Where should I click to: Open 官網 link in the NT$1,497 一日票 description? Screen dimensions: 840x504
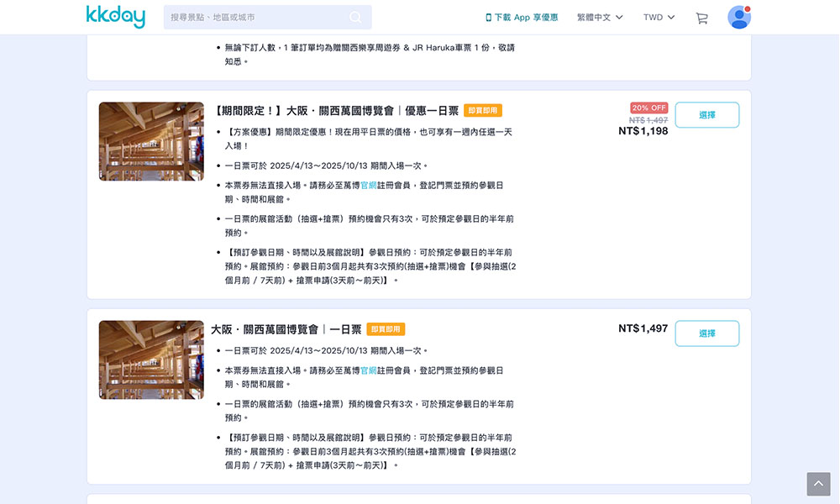pyautogui.click(x=369, y=370)
